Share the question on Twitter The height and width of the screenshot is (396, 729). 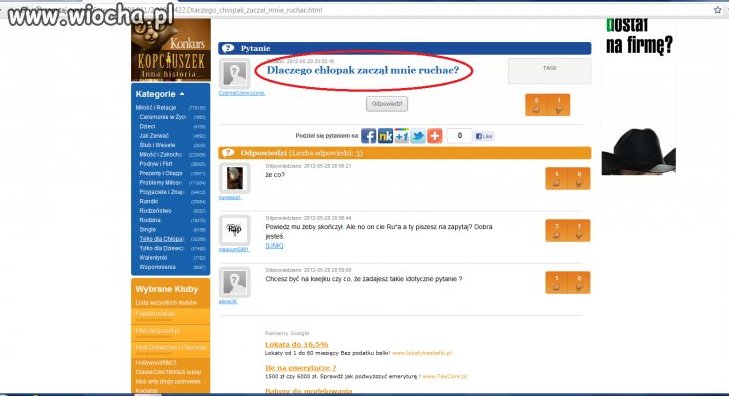[418, 136]
